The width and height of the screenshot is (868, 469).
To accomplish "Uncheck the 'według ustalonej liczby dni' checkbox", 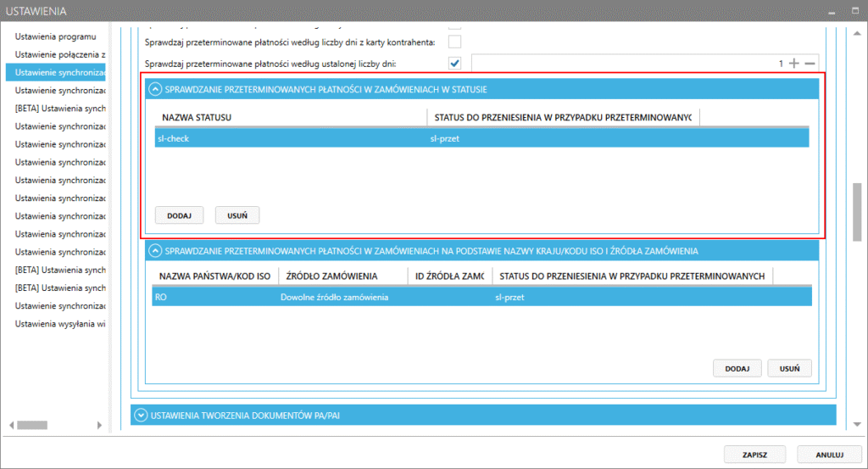I will 454,64.
